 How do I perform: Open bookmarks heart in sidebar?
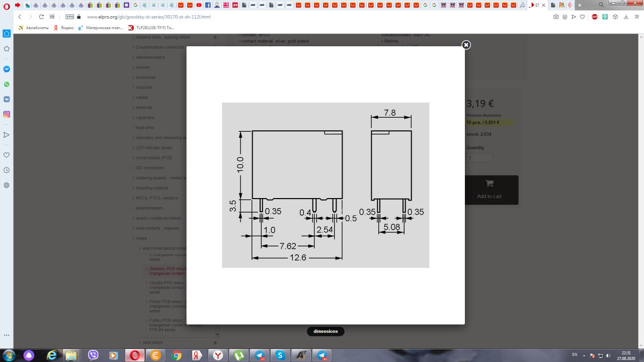click(x=7, y=155)
